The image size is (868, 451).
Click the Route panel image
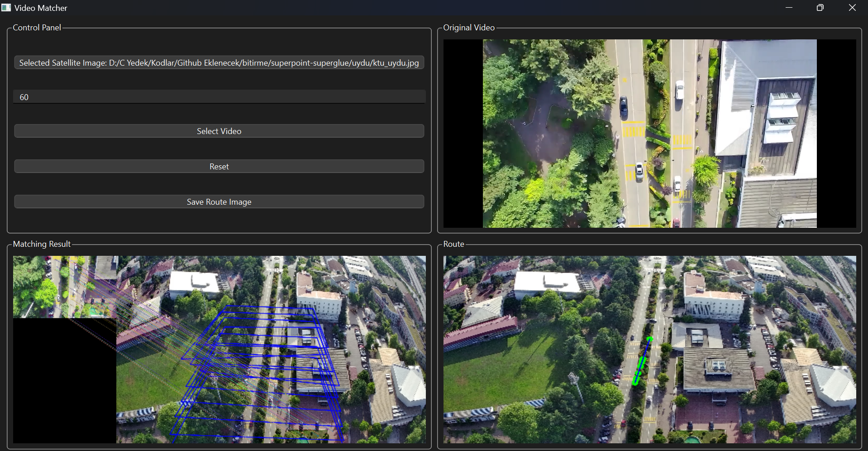(650, 350)
